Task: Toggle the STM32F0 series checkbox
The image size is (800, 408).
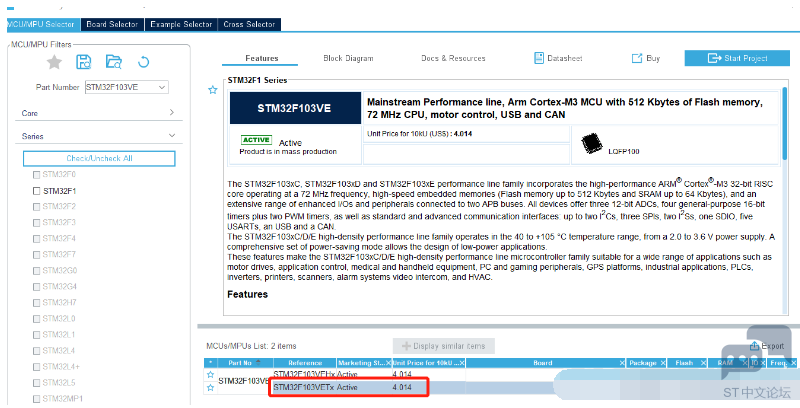Action: coord(36,174)
